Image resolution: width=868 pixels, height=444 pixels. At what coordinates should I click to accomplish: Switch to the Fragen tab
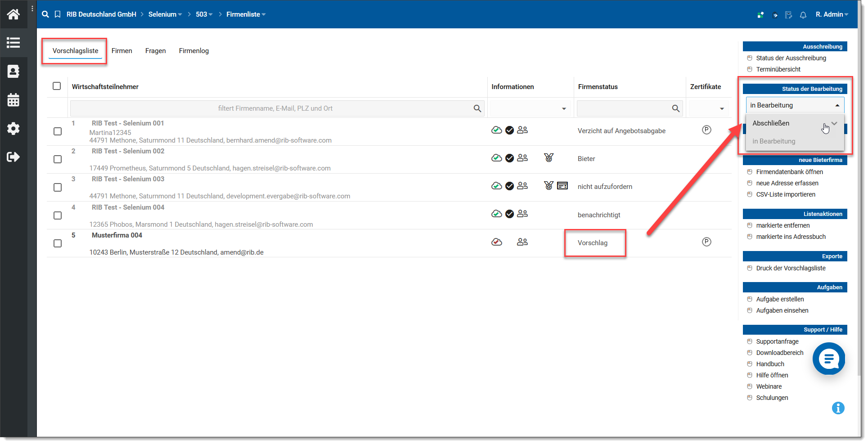(156, 51)
